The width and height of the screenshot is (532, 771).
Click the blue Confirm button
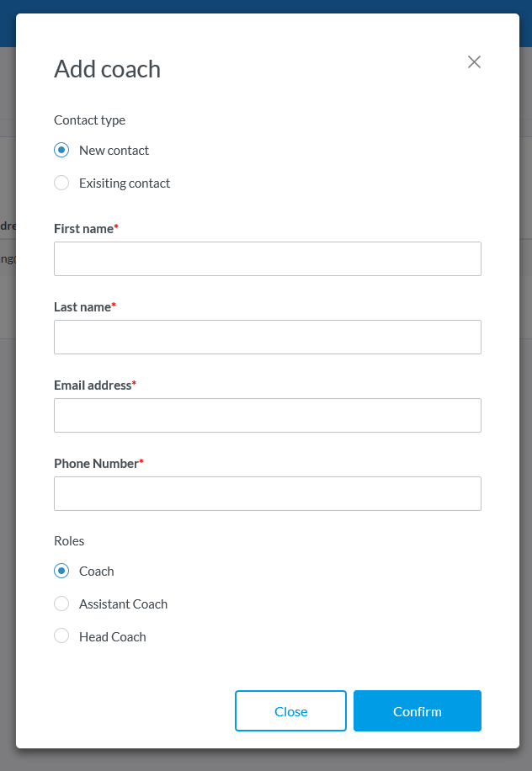tap(417, 711)
